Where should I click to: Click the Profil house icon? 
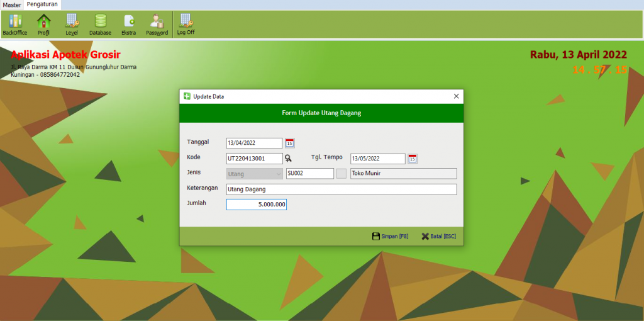(x=43, y=24)
